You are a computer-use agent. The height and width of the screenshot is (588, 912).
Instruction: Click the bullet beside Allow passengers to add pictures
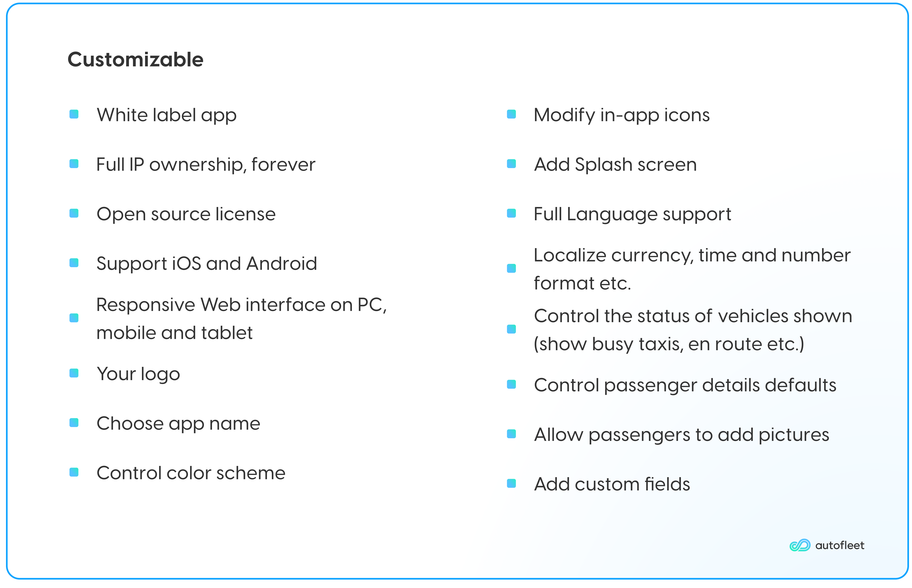pos(511,434)
